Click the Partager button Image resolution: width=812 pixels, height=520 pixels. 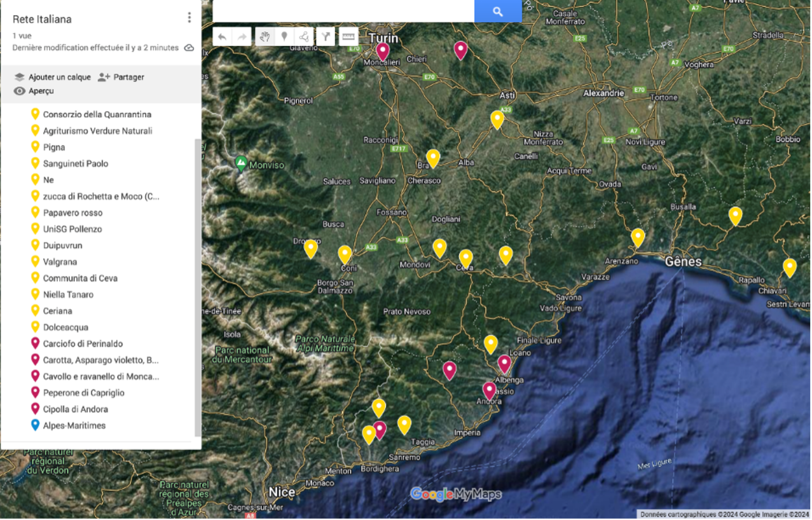(x=121, y=77)
